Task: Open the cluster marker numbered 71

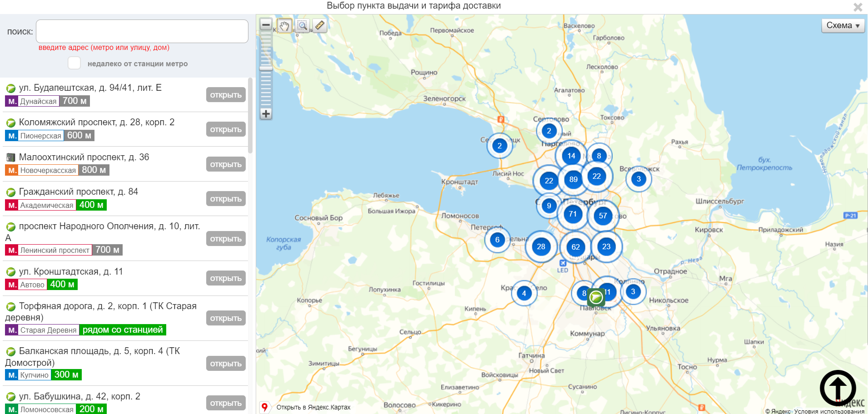Action: coord(572,214)
